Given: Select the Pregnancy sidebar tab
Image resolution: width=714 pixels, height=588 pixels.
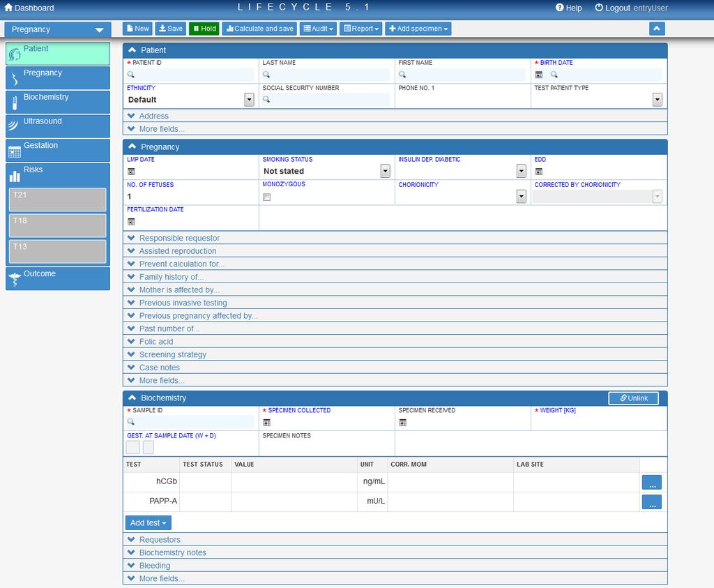Looking at the screenshot, I should 58,78.
